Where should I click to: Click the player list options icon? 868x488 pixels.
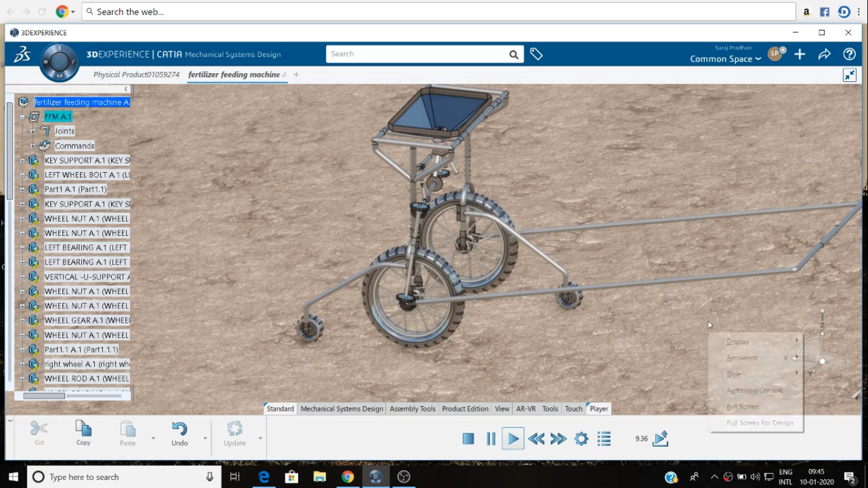pyautogui.click(x=604, y=438)
